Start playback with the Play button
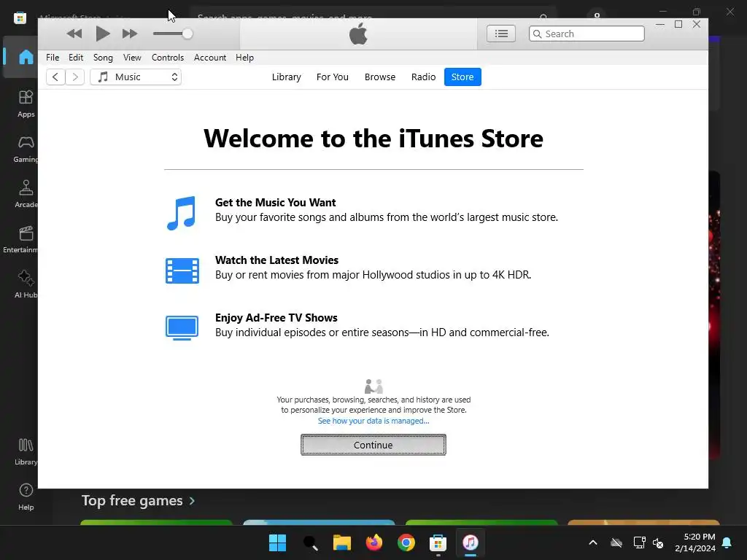The image size is (747, 560). (102, 34)
